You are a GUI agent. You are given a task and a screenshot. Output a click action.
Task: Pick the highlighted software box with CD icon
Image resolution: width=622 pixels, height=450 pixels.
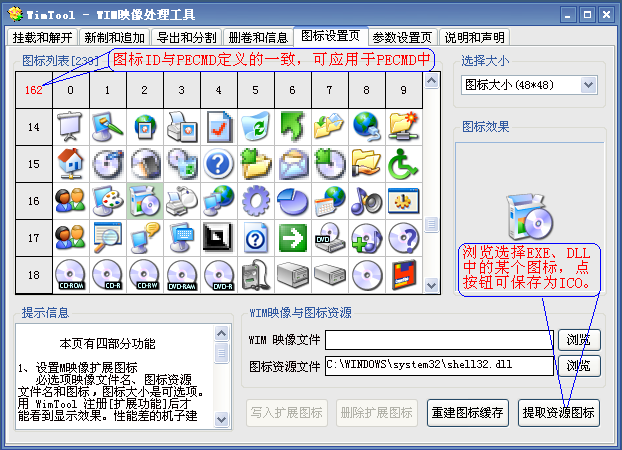click(x=144, y=200)
